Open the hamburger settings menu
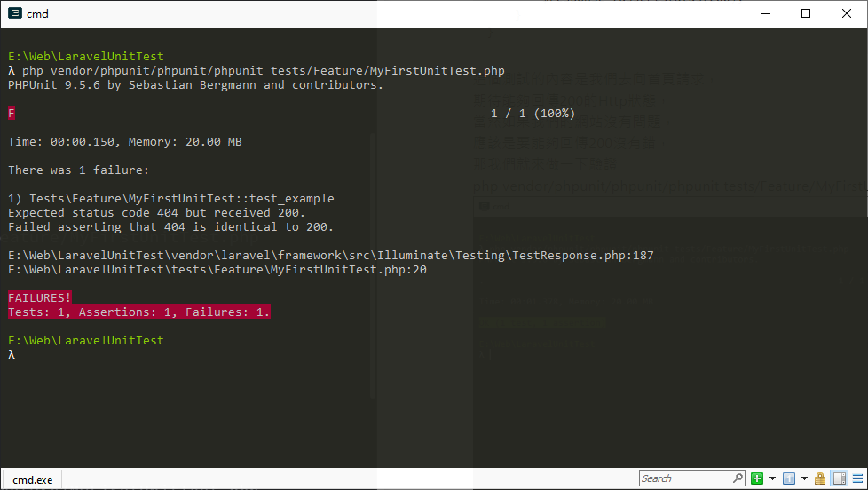Viewport: 868px width, 490px height. [857, 478]
